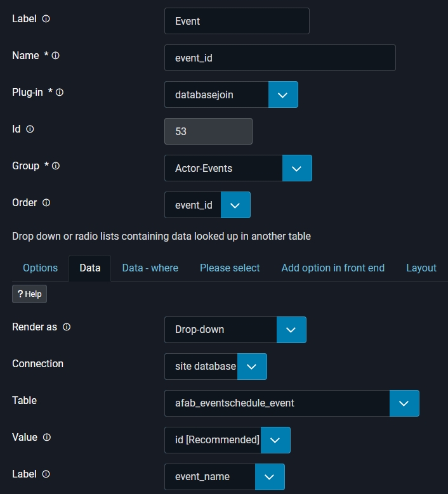Click the info icon next to Name

pyautogui.click(x=56, y=56)
